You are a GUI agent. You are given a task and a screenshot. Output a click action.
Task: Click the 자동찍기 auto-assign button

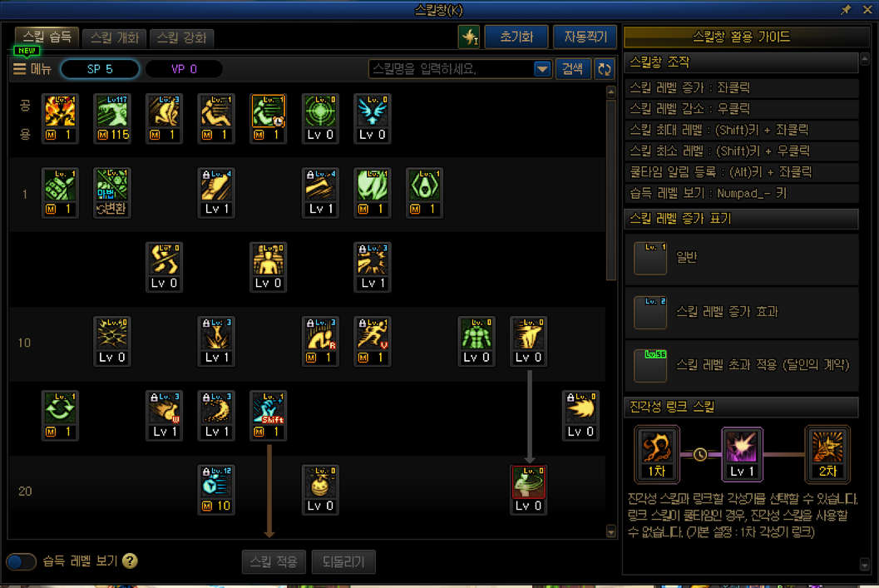pos(585,37)
